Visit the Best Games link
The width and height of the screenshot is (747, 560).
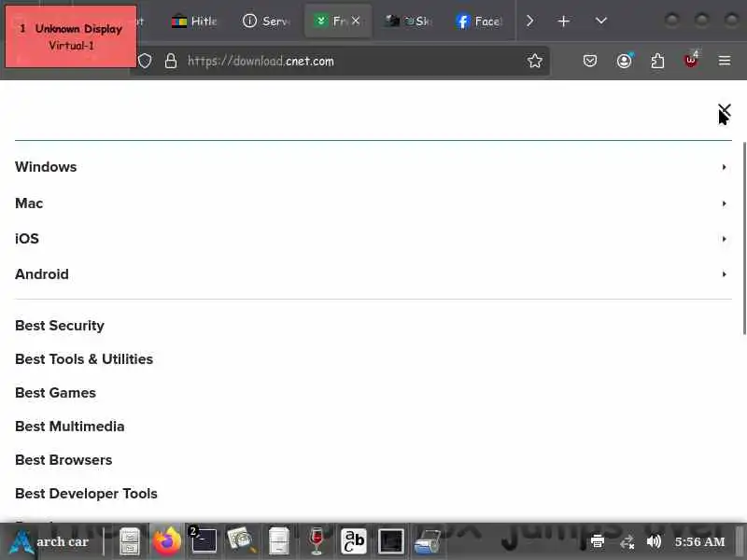pos(55,393)
